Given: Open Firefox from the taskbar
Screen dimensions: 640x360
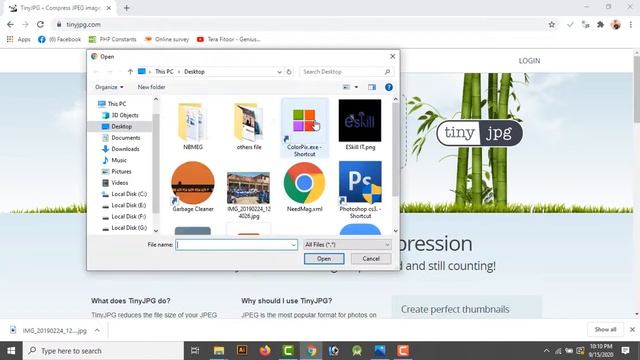Looking at the screenshot, I should 265,351.
